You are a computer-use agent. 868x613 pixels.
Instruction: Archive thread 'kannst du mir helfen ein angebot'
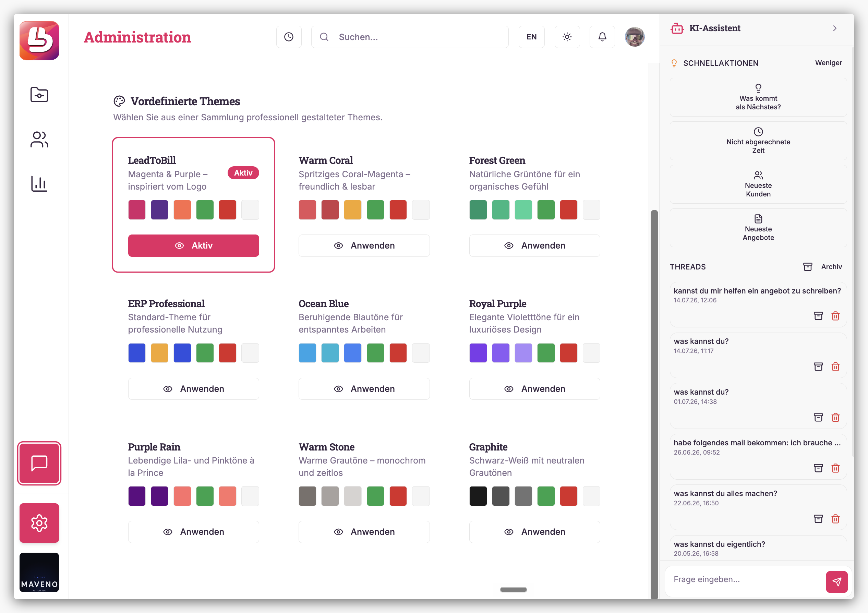click(818, 316)
